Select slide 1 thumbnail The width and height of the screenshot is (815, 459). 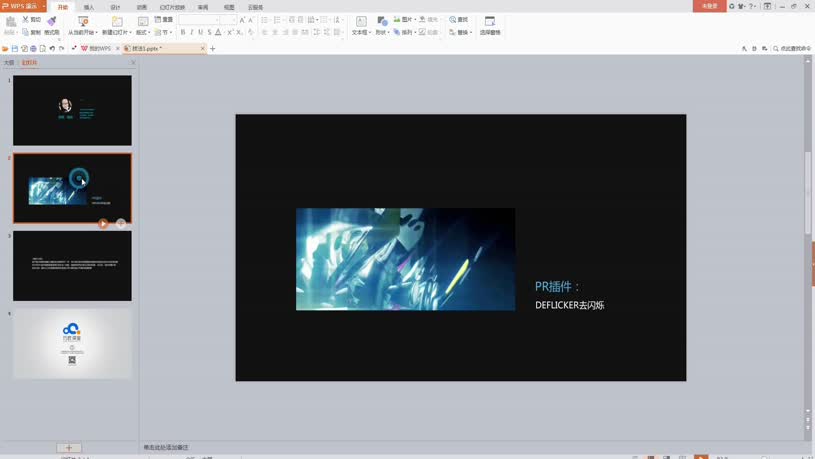click(x=72, y=110)
